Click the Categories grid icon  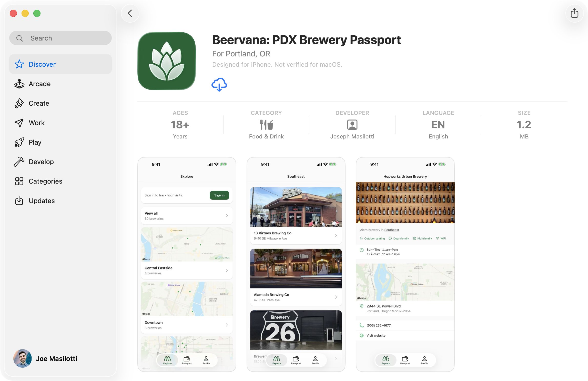tap(19, 181)
